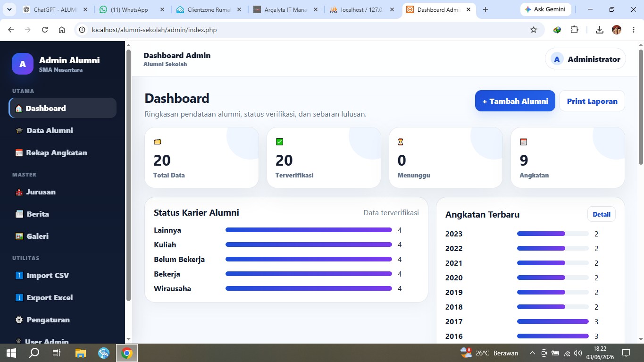The image size is (644, 362).
Task: Click the Belum Bekerja label
Action: tap(179, 259)
